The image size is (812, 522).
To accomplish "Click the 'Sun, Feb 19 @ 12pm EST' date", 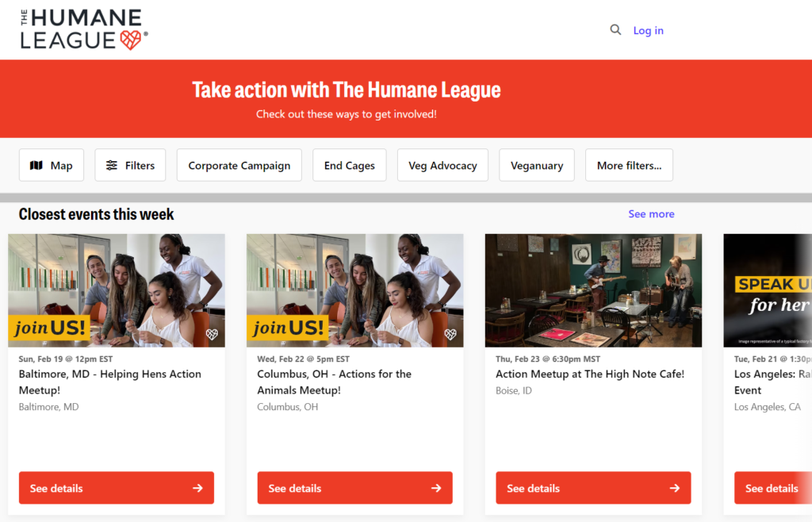I will [66, 359].
